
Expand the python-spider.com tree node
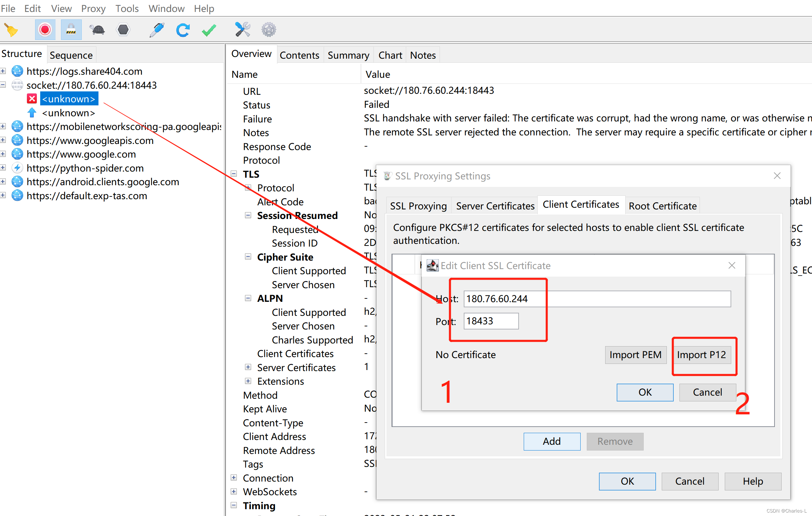click(3, 168)
